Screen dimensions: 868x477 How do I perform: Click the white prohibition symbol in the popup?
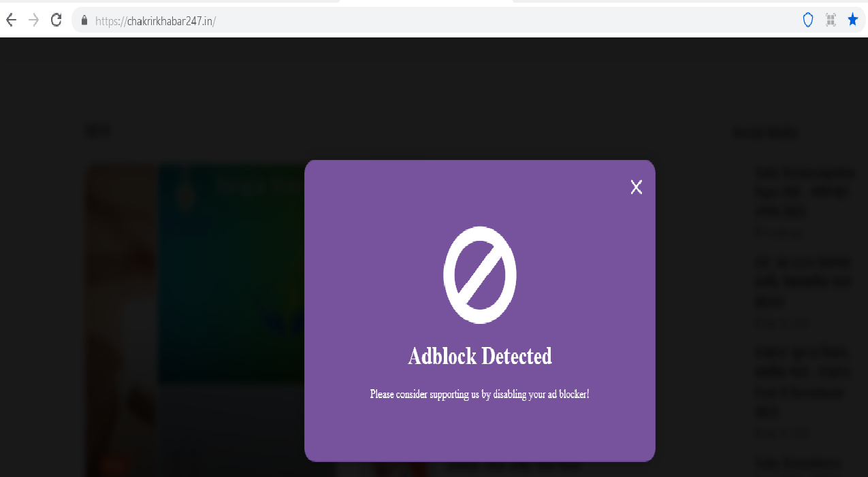[x=480, y=275]
